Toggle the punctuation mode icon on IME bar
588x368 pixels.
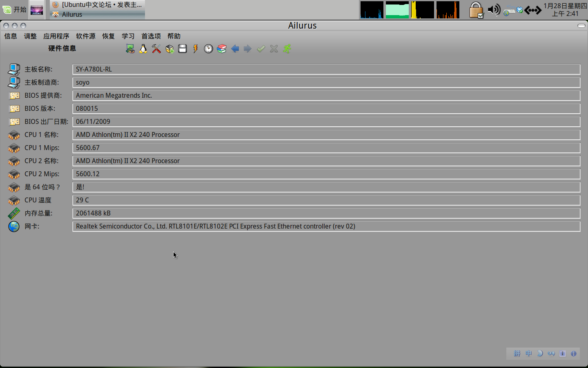(551, 353)
